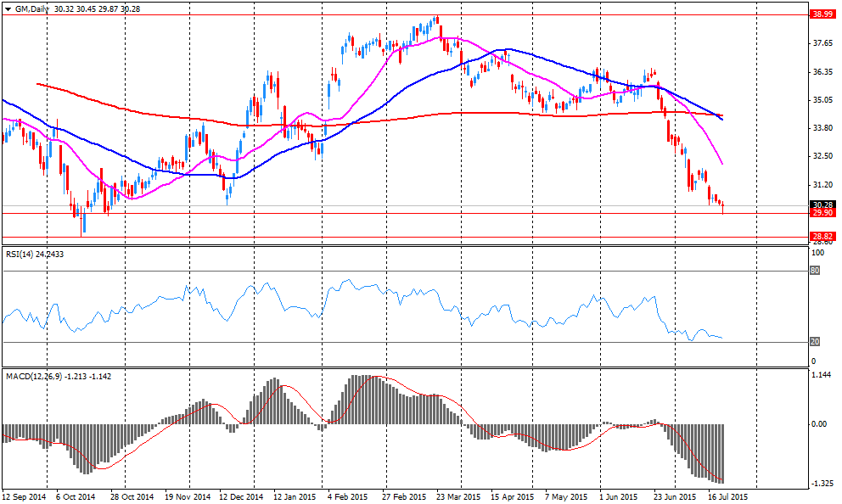Click the MACD scale value -1.325
Image resolution: width=842 pixels, height=504 pixels.
click(x=821, y=484)
